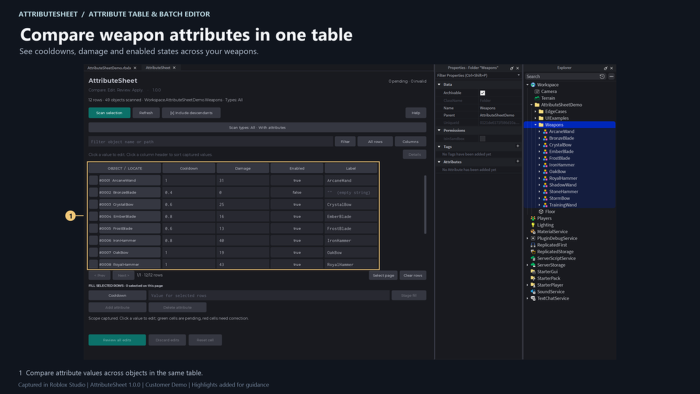
Task: Click the Columns button
Action: click(x=410, y=141)
